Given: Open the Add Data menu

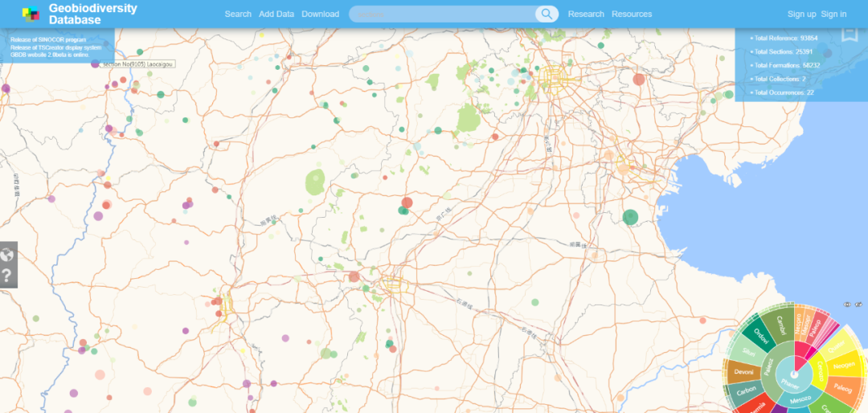Looking at the screenshot, I should click(276, 14).
